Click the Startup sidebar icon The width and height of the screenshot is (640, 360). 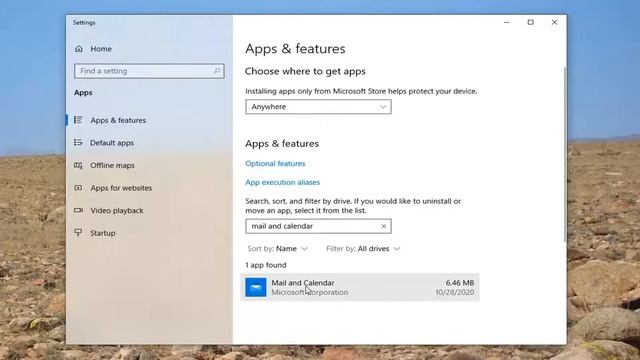coord(78,233)
